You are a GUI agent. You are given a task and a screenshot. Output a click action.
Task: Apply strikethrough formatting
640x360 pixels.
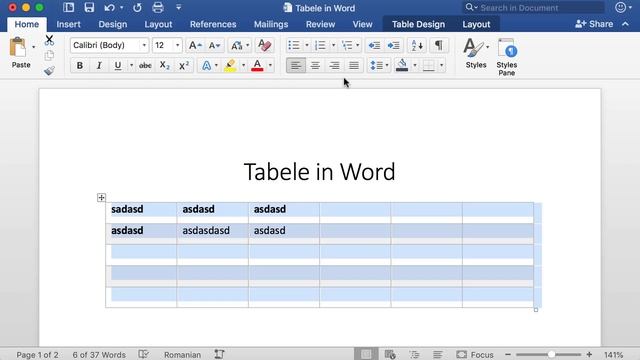[x=145, y=65]
